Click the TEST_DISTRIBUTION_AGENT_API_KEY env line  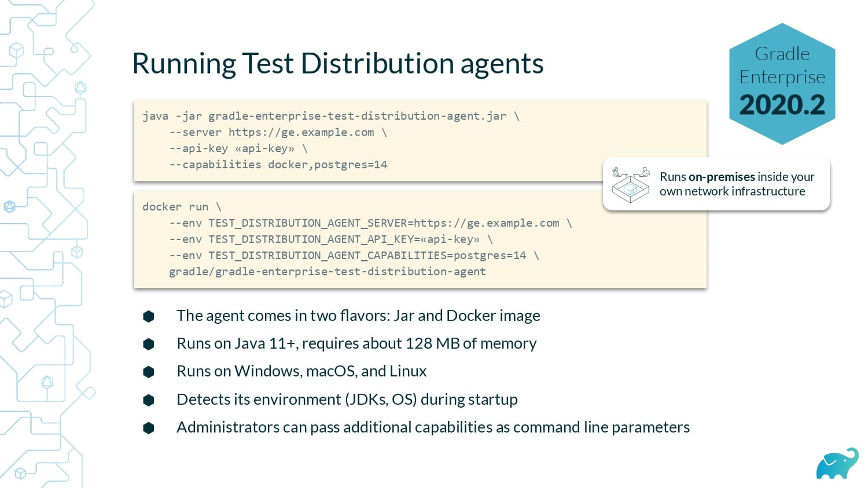(331, 239)
